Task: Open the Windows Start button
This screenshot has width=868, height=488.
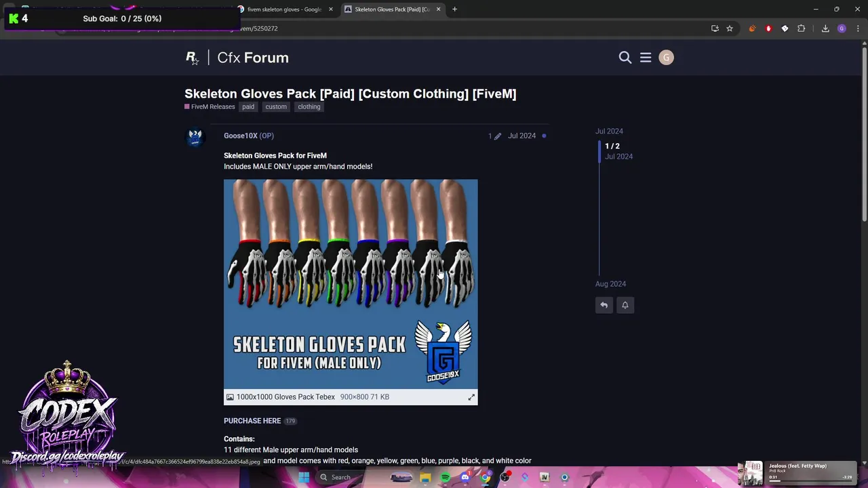Action: point(304,477)
